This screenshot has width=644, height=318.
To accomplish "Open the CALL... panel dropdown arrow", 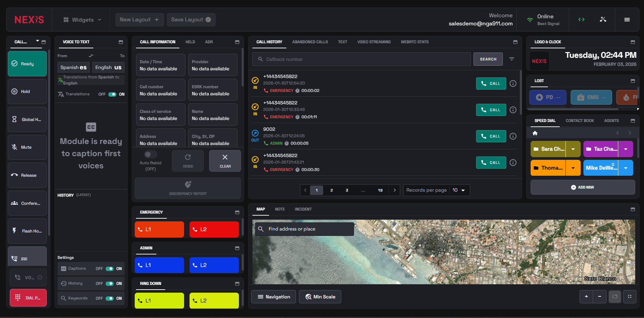I will [37, 41].
